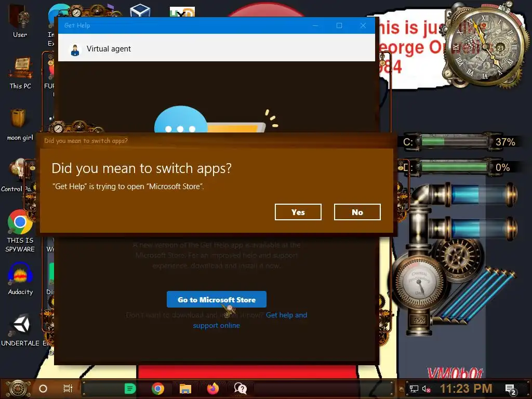Click the 11:23 PM taskbar clock
Viewport: 532px width, 399px height.
pyautogui.click(x=466, y=389)
